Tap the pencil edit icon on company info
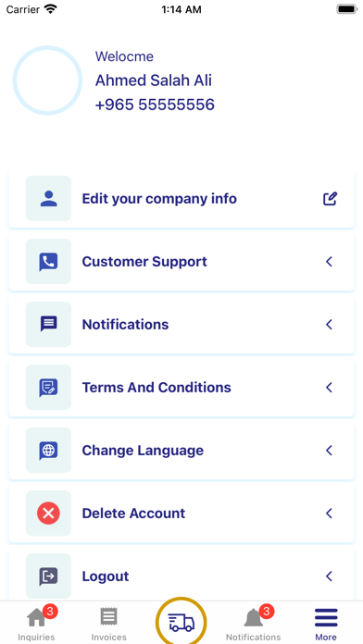The width and height of the screenshot is (363, 644). click(x=330, y=199)
